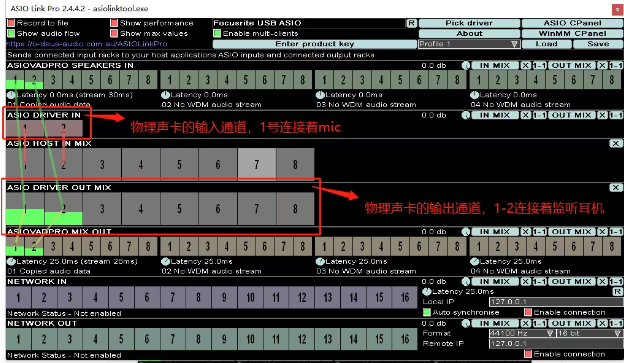
Task: Save the current profile
Action: 598,44
